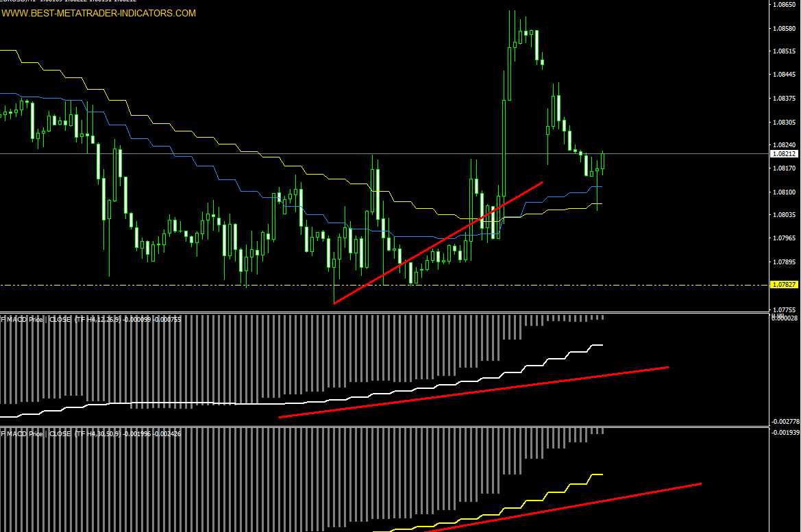The height and width of the screenshot is (532, 801).
Task: Click the 1.08305 price scale value
Action: [x=784, y=123]
